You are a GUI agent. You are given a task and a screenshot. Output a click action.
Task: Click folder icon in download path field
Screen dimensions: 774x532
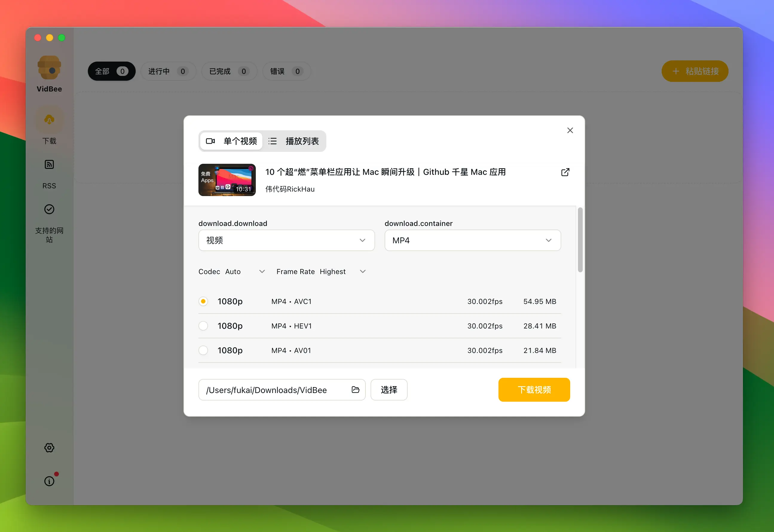tap(355, 390)
